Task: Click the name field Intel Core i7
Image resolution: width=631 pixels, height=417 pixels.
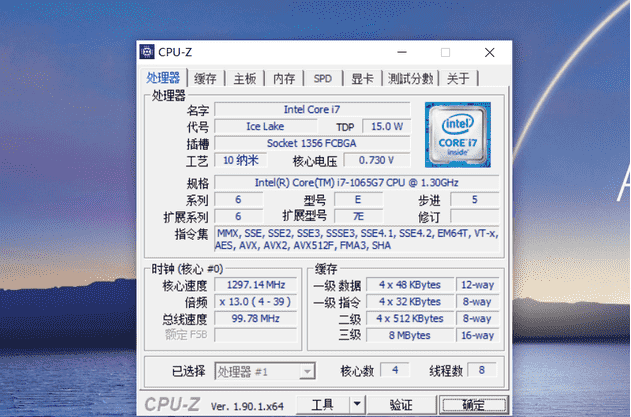Action: (312, 109)
